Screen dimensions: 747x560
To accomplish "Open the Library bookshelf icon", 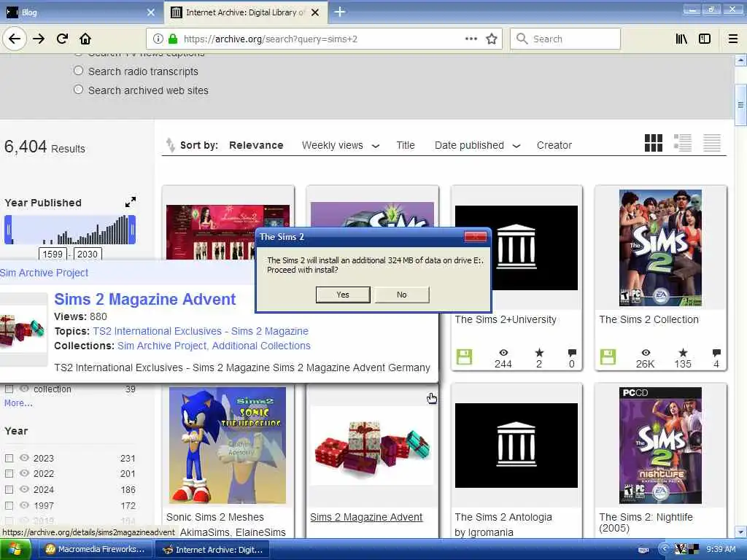I will point(681,39).
